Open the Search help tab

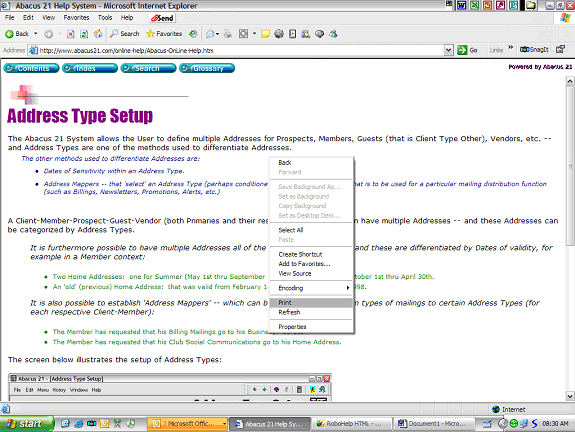[x=149, y=68]
